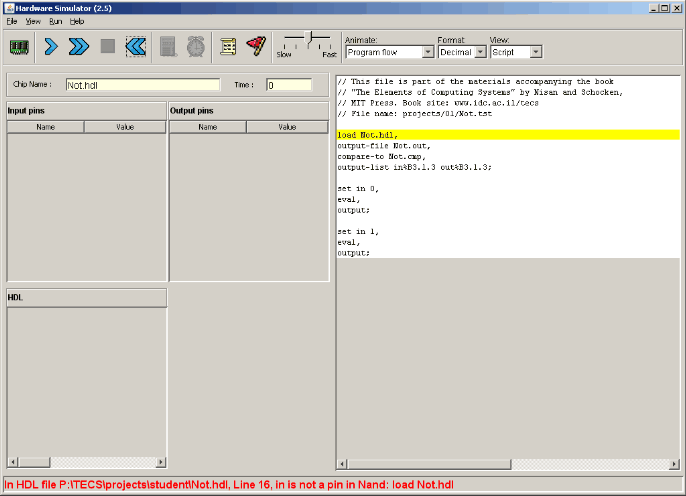The height and width of the screenshot is (496, 686).
Task: Click the Breakpoints flag icon
Action: point(256,46)
